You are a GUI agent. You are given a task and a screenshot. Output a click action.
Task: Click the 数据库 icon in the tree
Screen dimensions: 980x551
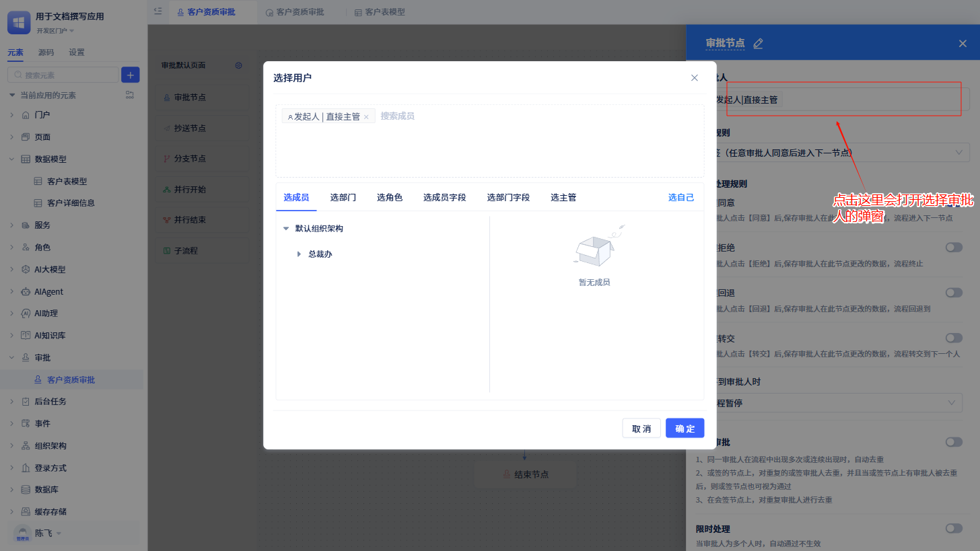[x=26, y=489]
